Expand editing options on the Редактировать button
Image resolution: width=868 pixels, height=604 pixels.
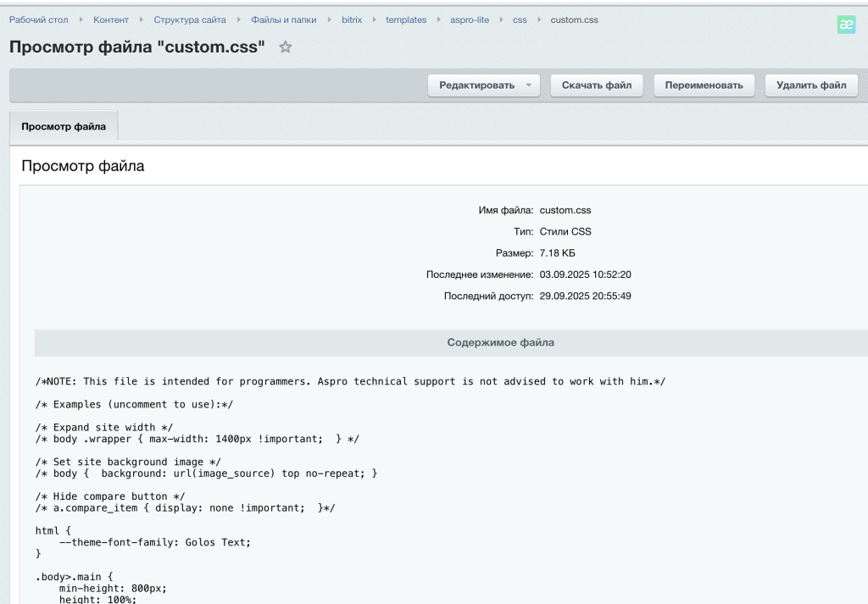pos(529,85)
